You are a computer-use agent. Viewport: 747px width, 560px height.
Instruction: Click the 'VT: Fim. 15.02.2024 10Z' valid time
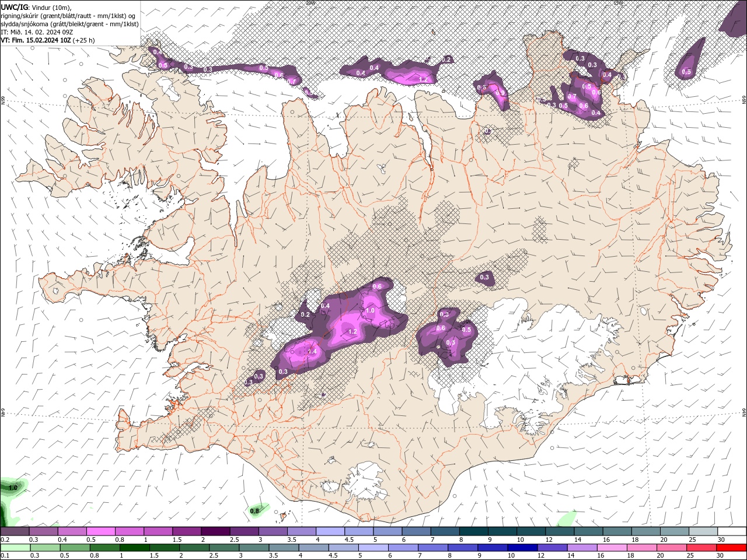click(36, 40)
